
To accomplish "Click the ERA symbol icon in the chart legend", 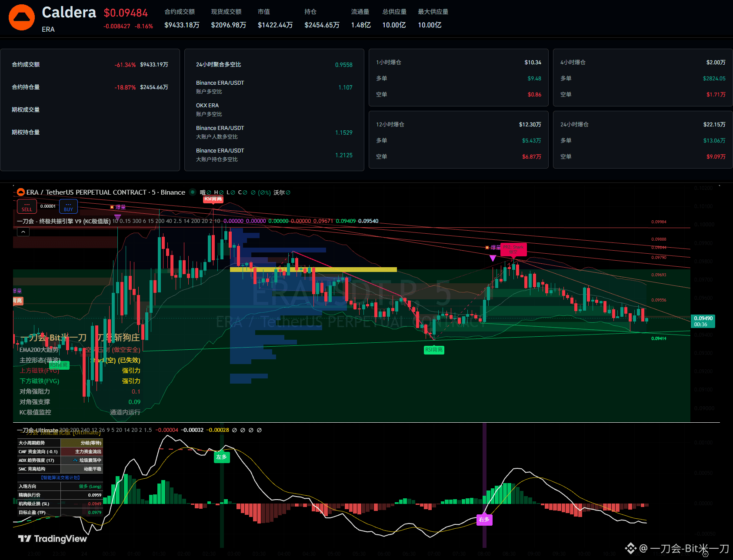I will (x=20, y=192).
